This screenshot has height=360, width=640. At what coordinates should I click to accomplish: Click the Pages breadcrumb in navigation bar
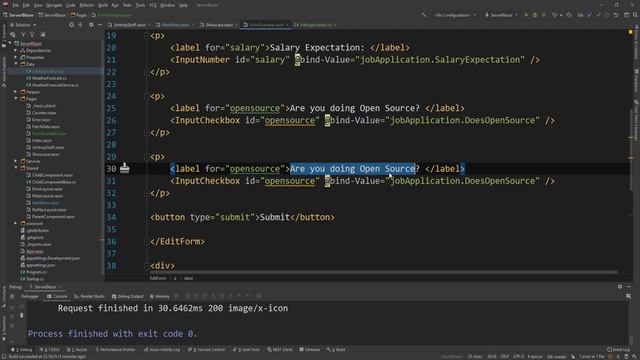pos(78,15)
